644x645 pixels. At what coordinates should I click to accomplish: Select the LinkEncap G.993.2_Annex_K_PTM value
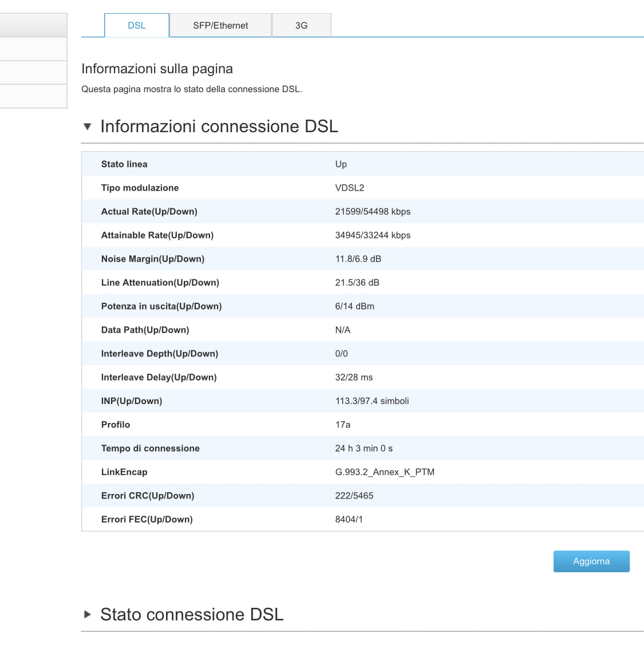click(385, 472)
